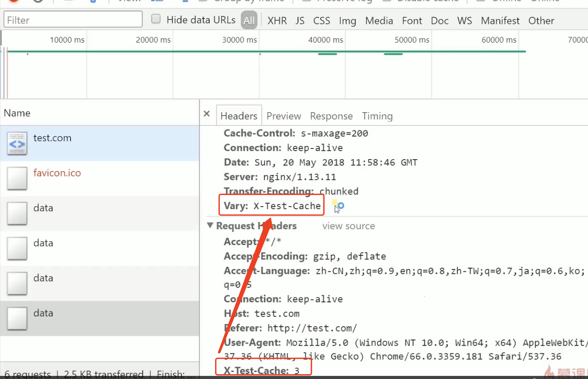Open the Preview tab

284,116
